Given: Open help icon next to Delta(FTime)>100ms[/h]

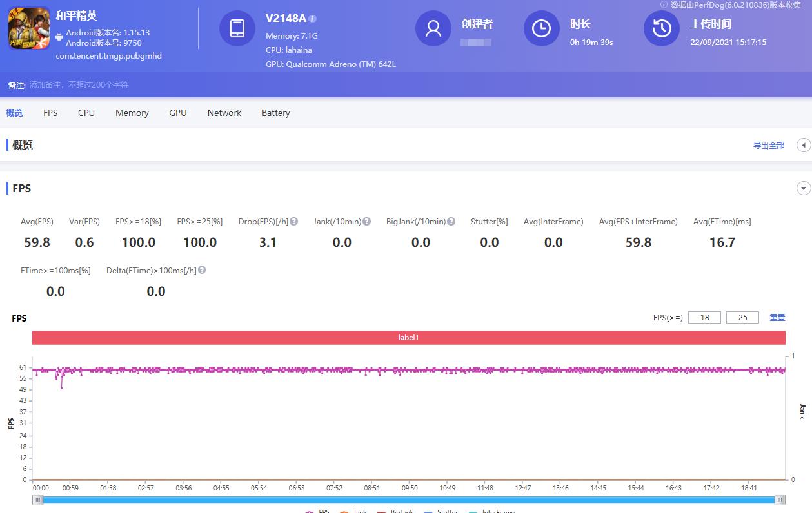Looking at the screenshot, I should tap(202, 271).
